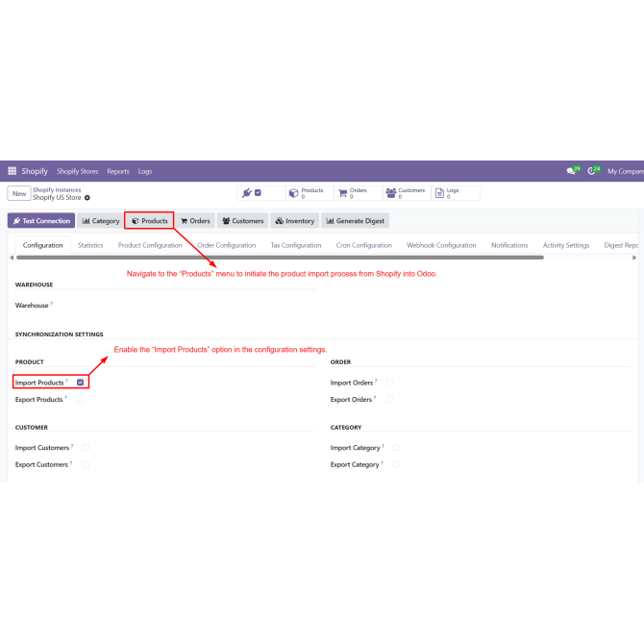Screen dimensions: 644x644
Task: Click the Products action button
Action: pyautogui.click(x=150, y=220)
